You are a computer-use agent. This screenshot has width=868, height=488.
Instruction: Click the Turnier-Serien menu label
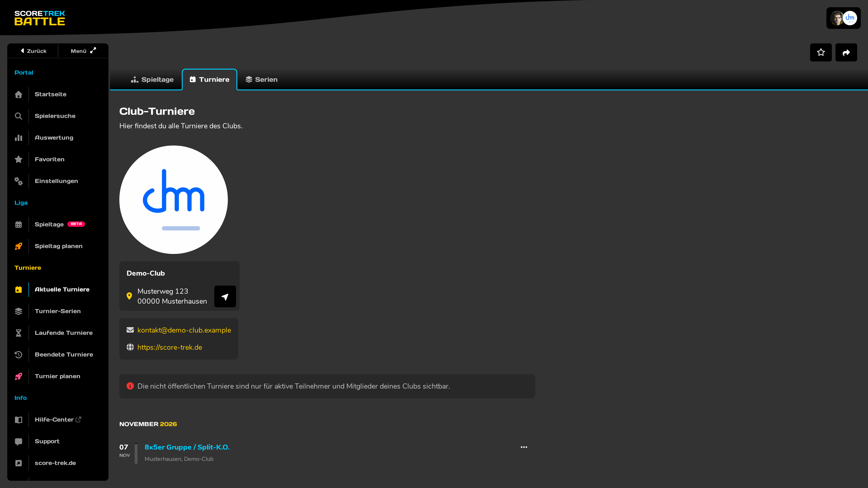tap(58, 311)
